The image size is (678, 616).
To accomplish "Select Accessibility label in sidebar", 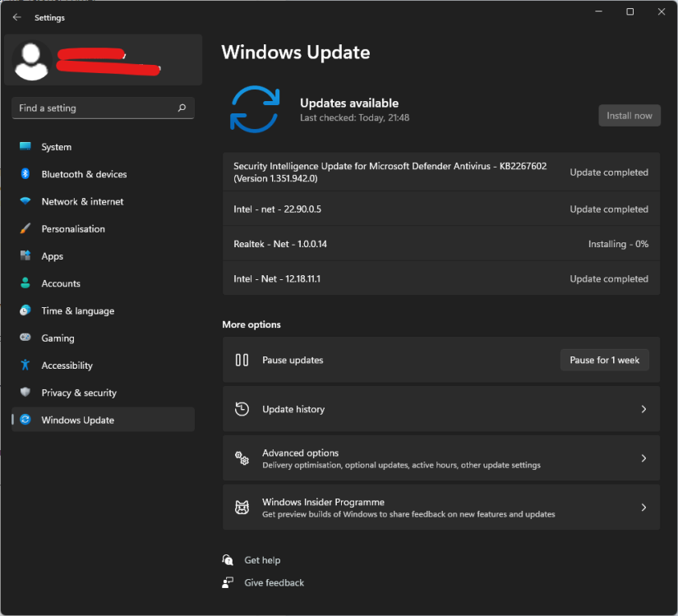I will (x=67, y=365).
